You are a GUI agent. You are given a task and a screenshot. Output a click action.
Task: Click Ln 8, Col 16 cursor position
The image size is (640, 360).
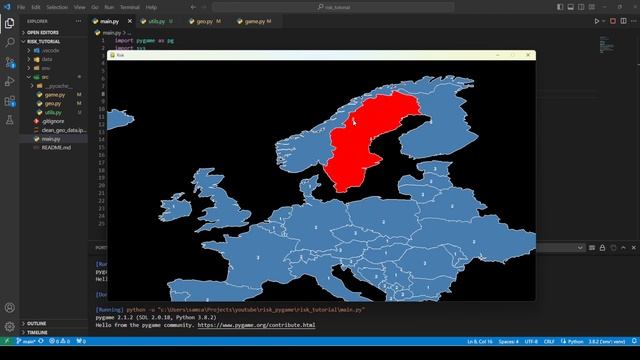(x=480, y=341)
